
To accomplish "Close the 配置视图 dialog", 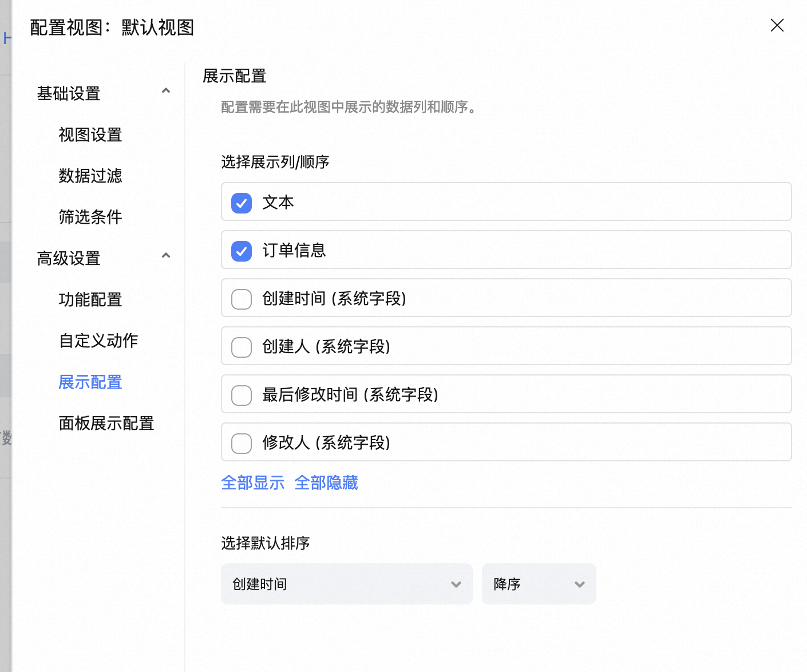I will click(777, 25).
